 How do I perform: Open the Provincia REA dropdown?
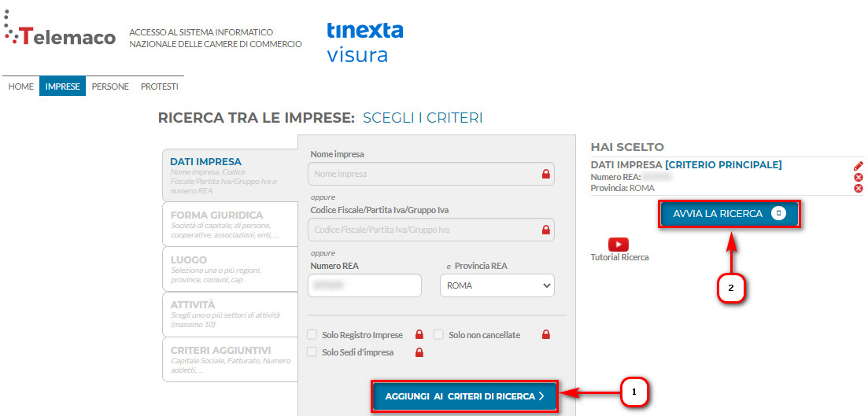click(x=497, y=285)
